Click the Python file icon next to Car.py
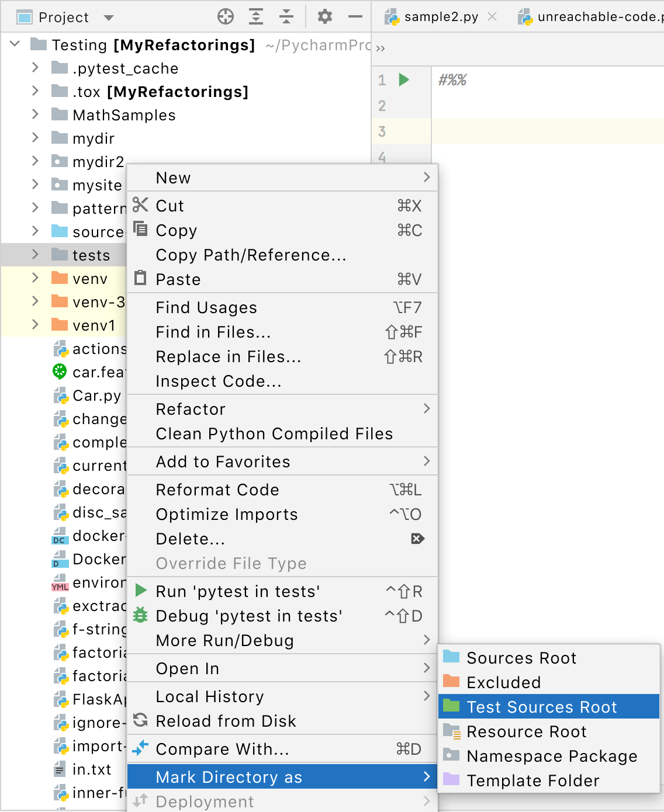This screenshot has height=812, width=664. coord(60,395)
